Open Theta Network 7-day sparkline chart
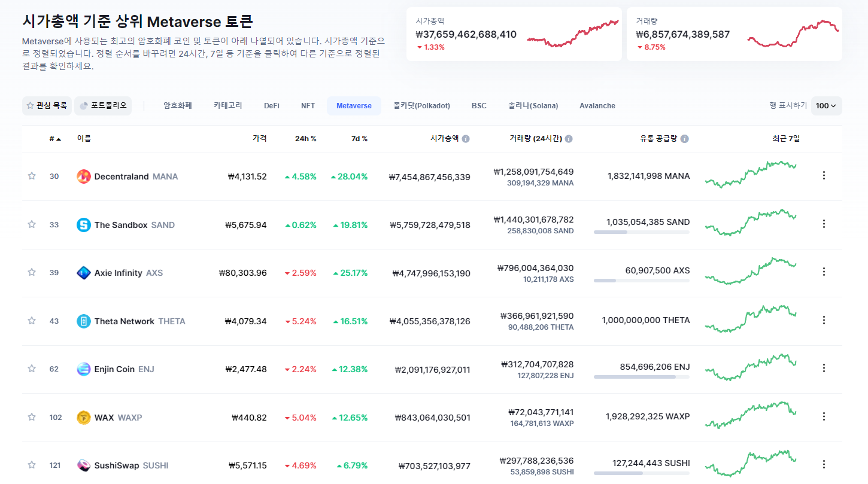Screen dimensions: 868x484 (751, 319)
